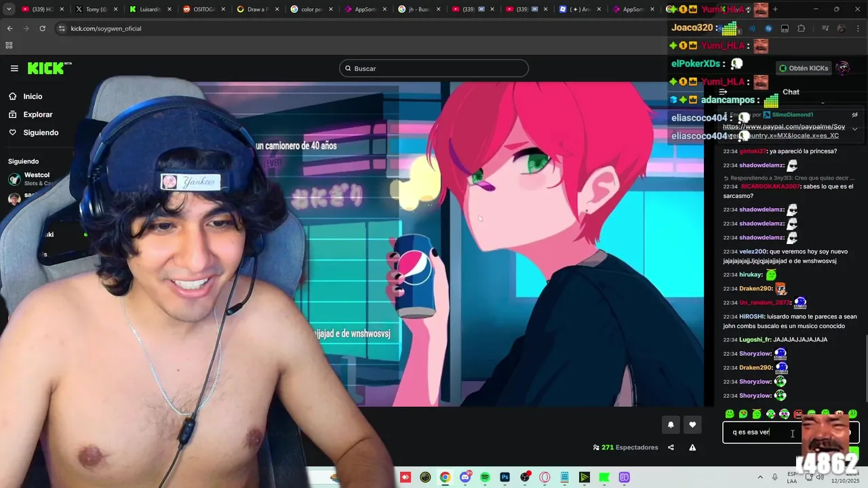Open Opera from the taskbar

tap(545, 477)
